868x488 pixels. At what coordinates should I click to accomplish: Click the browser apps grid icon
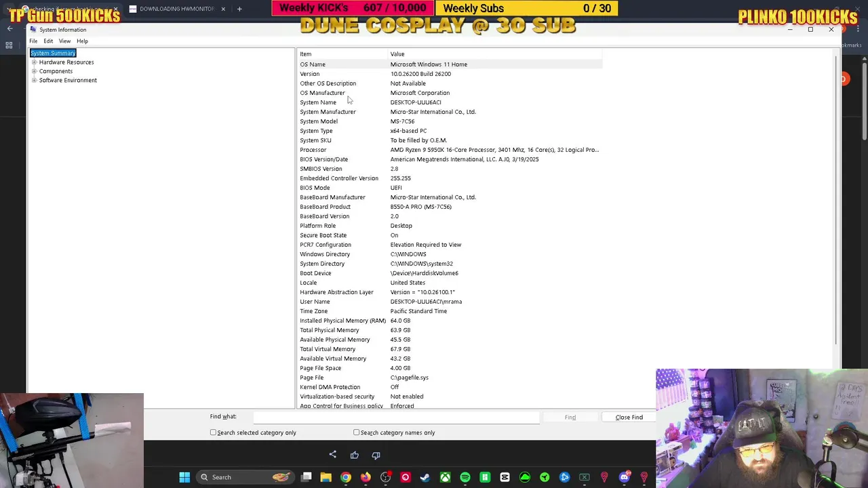pyautogui.click(x=9, y=45)
